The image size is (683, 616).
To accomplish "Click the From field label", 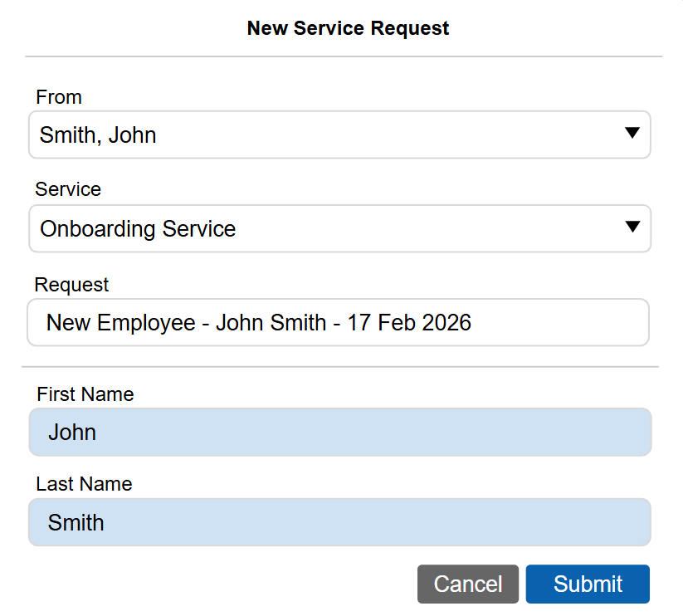I will tap(59, 97).
